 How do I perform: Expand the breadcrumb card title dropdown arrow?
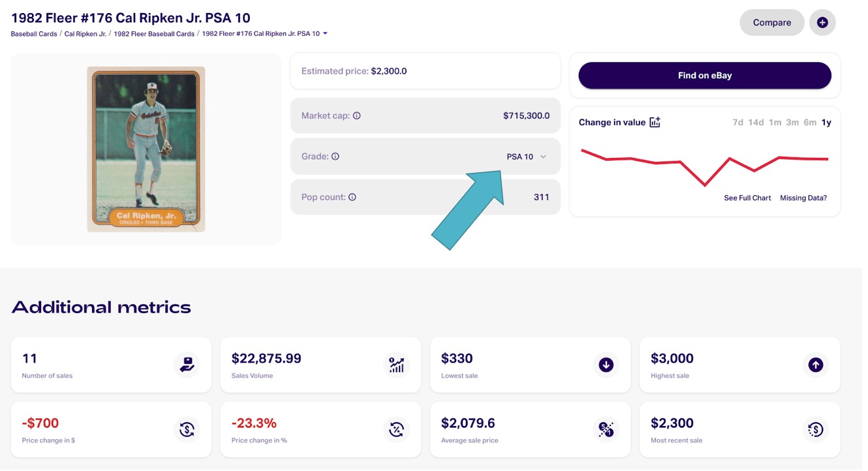(325, 34)
